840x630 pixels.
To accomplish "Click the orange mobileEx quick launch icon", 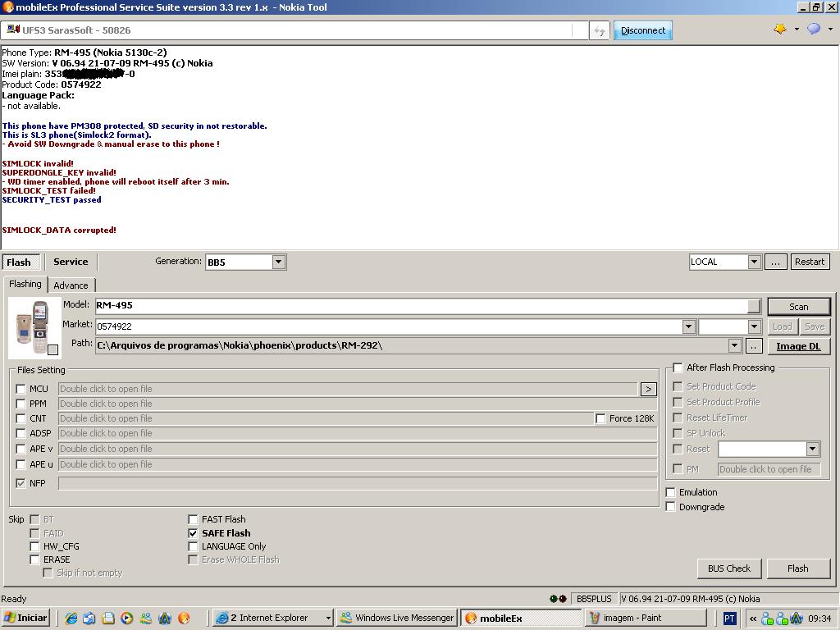I will (184, 619).
